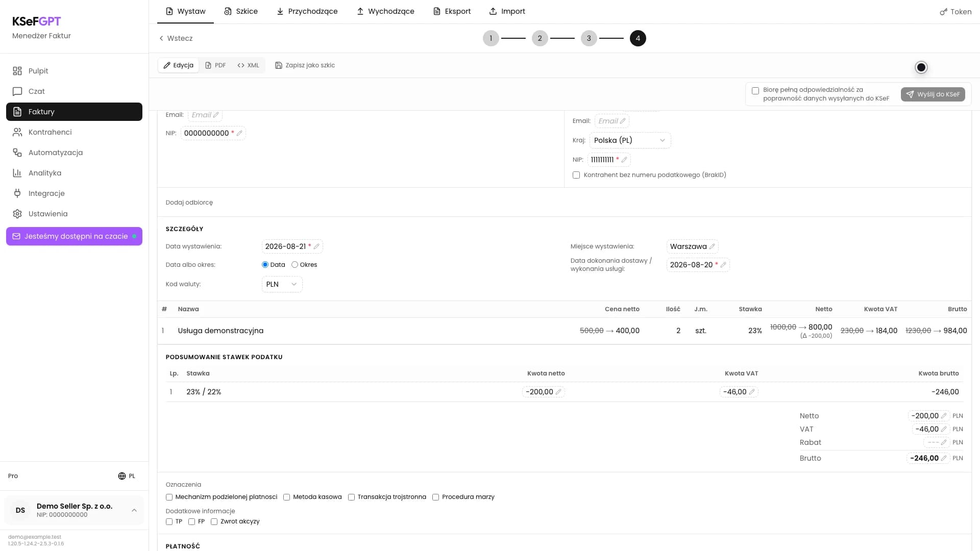This screenshot has width=980, height=551.
Task: Open Automatyzacja from its icon
Action: point(17,153)
